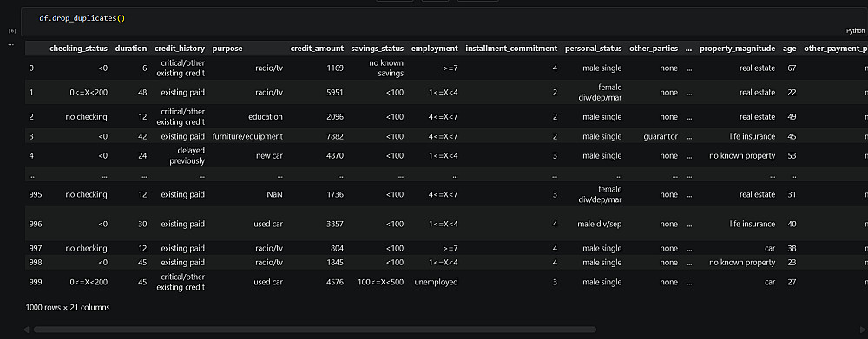The width and height of the screenshot is (868, 339).
Task: Click the property_magnitude column header
Action: [x=737, y=49]
